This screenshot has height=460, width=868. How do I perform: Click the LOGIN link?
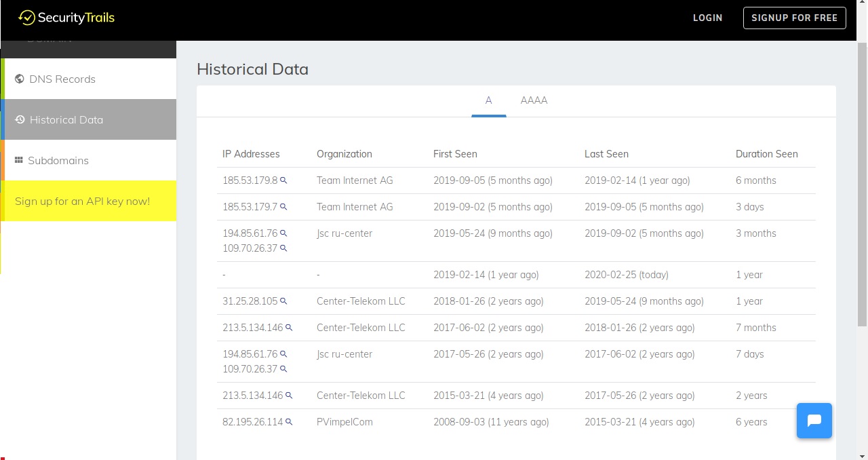tap(707, 18)
